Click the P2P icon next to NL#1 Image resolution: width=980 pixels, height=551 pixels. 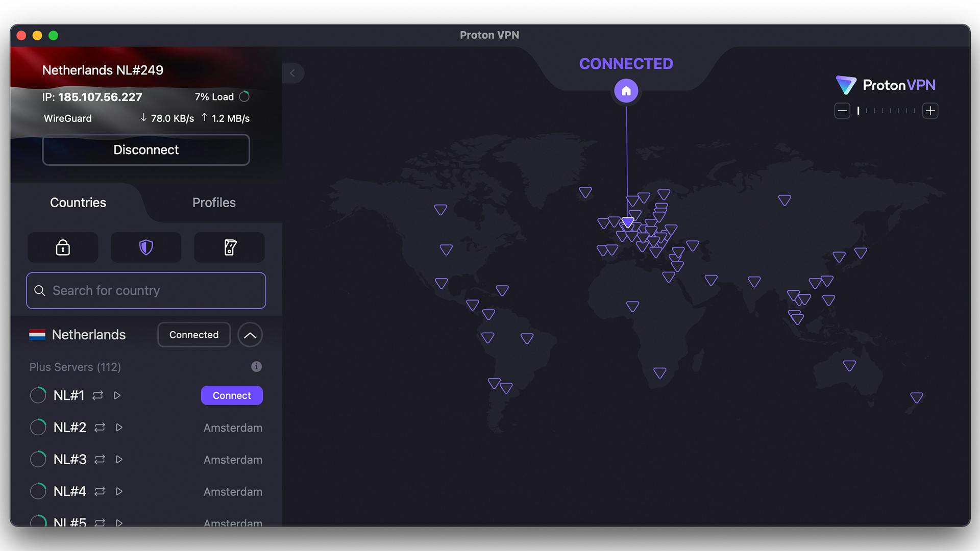point(98,395)
